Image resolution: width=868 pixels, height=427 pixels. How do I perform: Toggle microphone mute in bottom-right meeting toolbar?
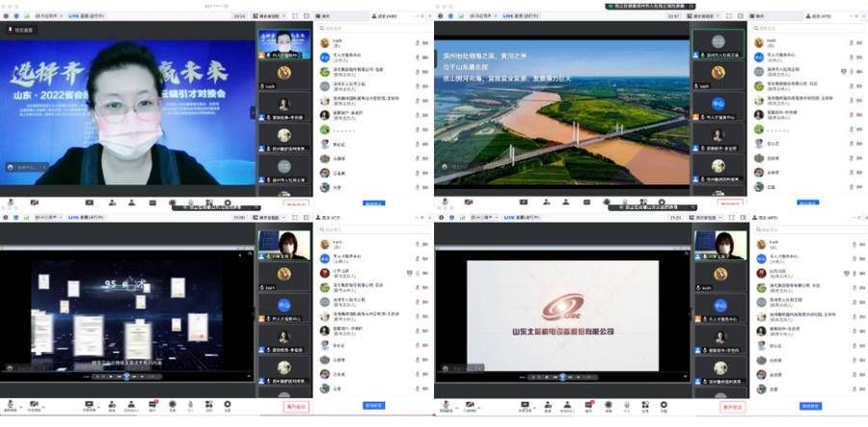coord(445,405)
